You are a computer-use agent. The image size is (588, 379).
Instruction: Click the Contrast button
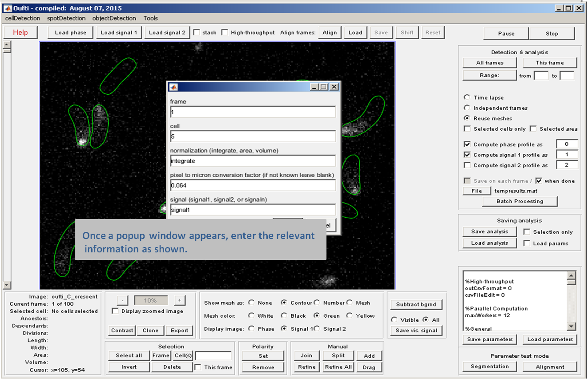tap(122, 331)
